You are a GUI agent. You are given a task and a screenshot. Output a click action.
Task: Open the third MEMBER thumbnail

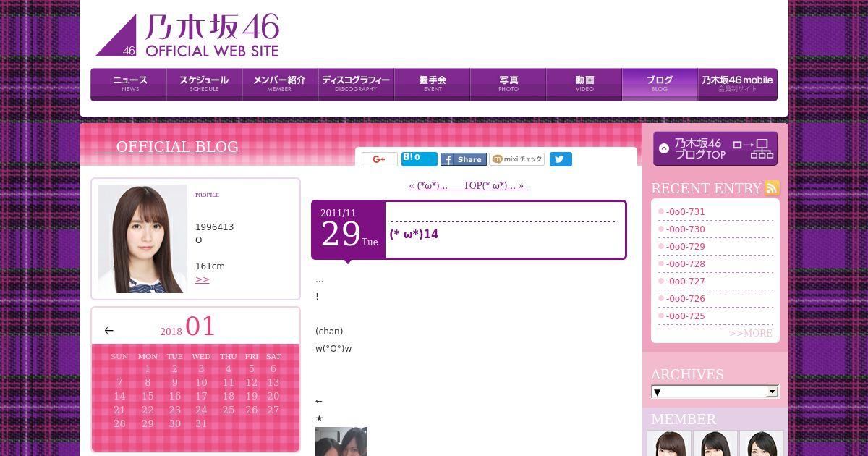click(762, 443)
